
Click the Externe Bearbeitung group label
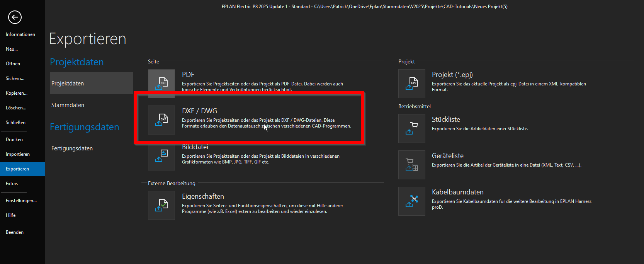(172, 183)
